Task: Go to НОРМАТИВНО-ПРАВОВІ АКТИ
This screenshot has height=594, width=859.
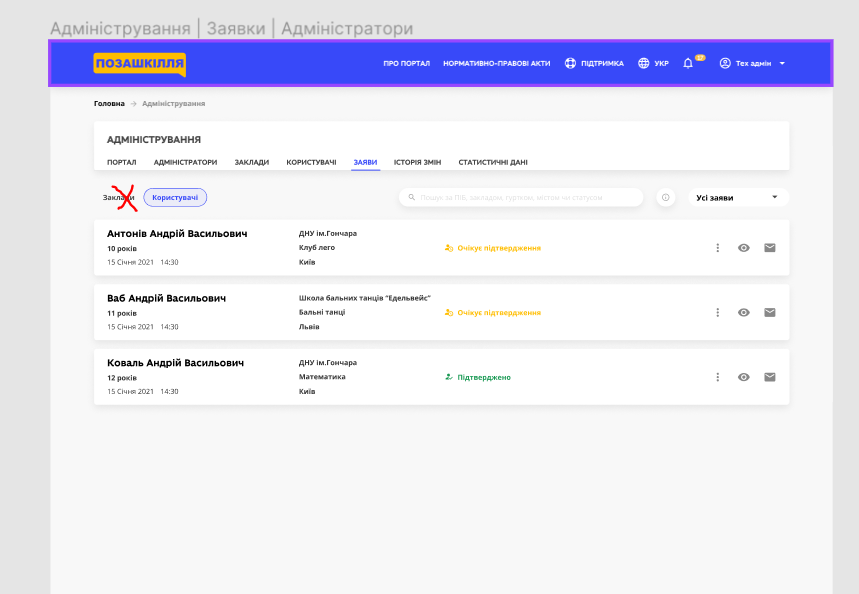Action: 497,62
